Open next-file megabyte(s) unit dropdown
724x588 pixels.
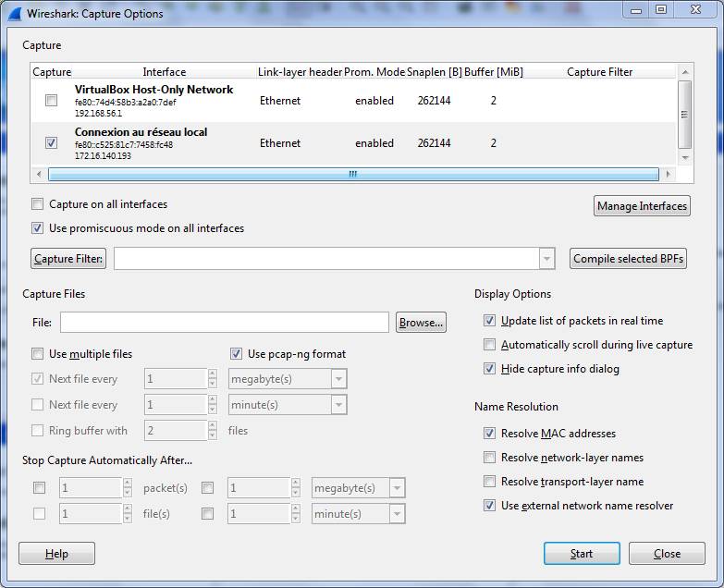(338, 379)
